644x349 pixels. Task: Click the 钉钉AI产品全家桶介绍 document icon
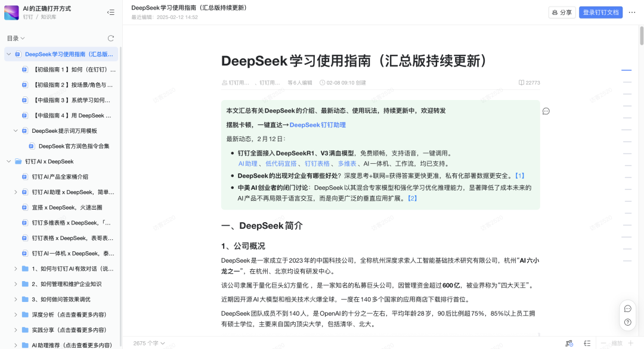(x=24, y=177)
